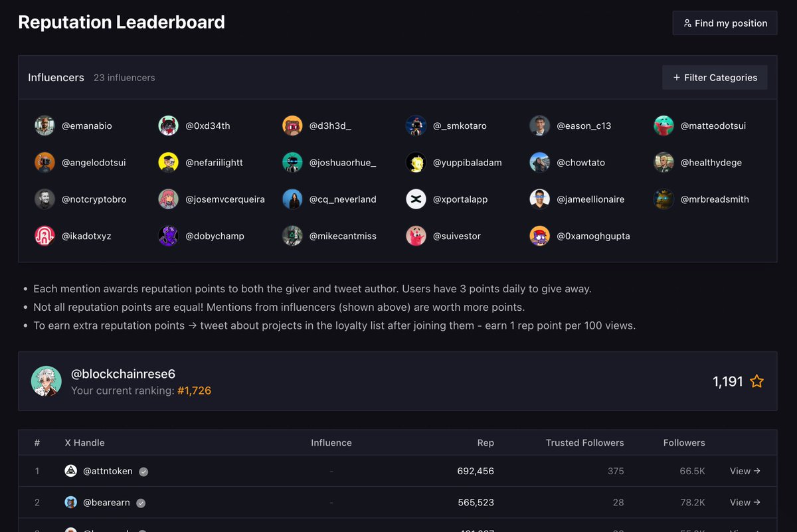The height and width of the screenshot is (532, 797).
Task: Click the @attntoken triangle logo in row one
Action: (x=70, y=471)
